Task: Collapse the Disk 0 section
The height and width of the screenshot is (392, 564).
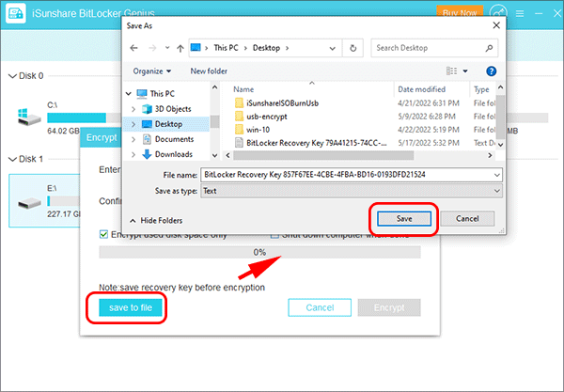Action: (x=10, y=75)
